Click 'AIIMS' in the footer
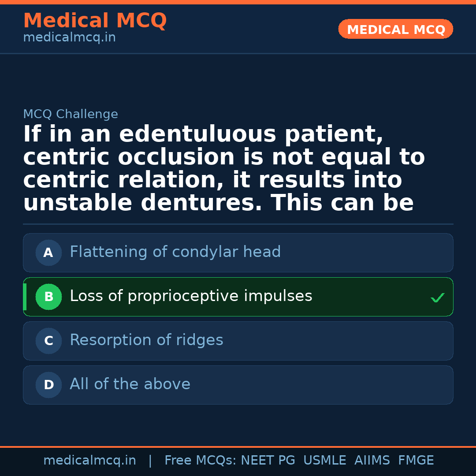 coord(372,461)
